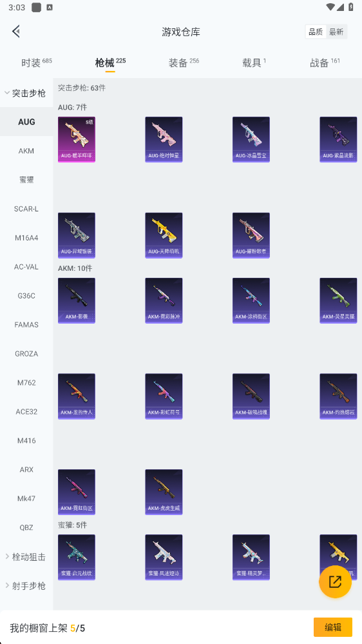Open the yellow AUG skin card
The width and height of the screenshot is (362, 644).
[x=164, y=235]
